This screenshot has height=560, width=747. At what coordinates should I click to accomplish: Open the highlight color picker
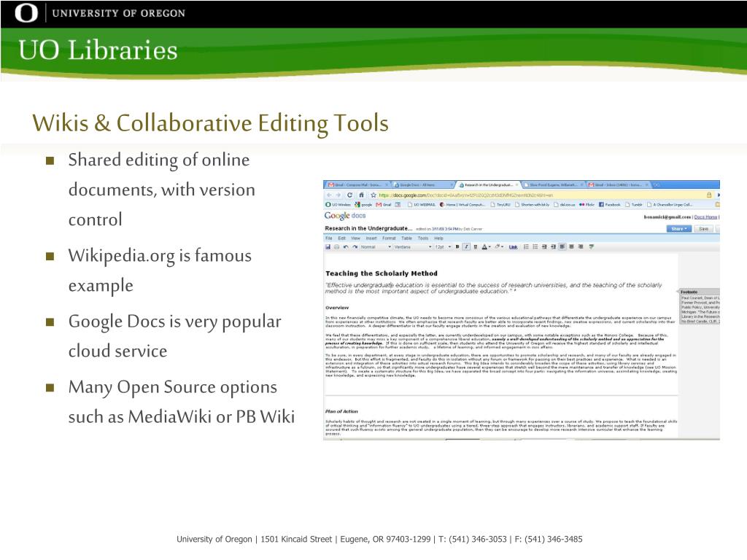(x=499, y=246)
